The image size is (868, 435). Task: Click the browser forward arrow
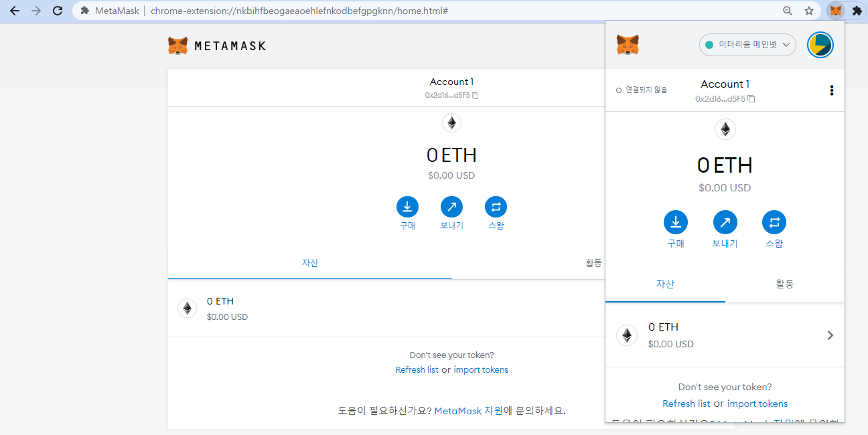[36, 11]
